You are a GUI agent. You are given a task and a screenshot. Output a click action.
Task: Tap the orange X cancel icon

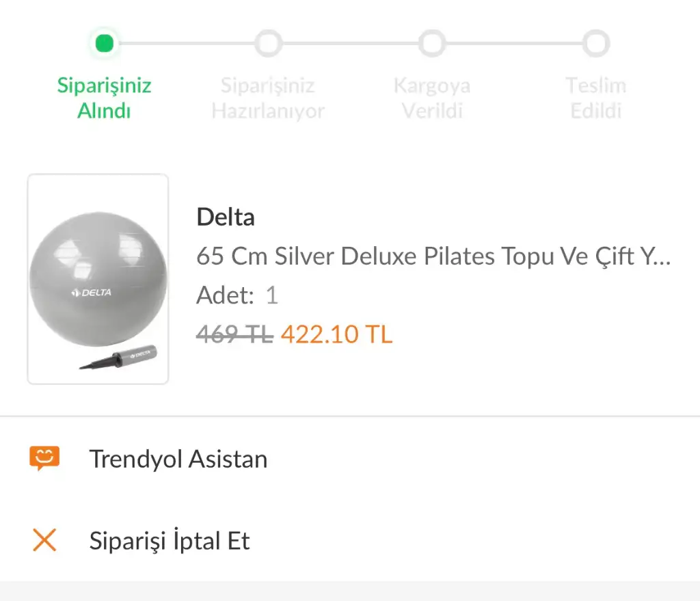44,540
